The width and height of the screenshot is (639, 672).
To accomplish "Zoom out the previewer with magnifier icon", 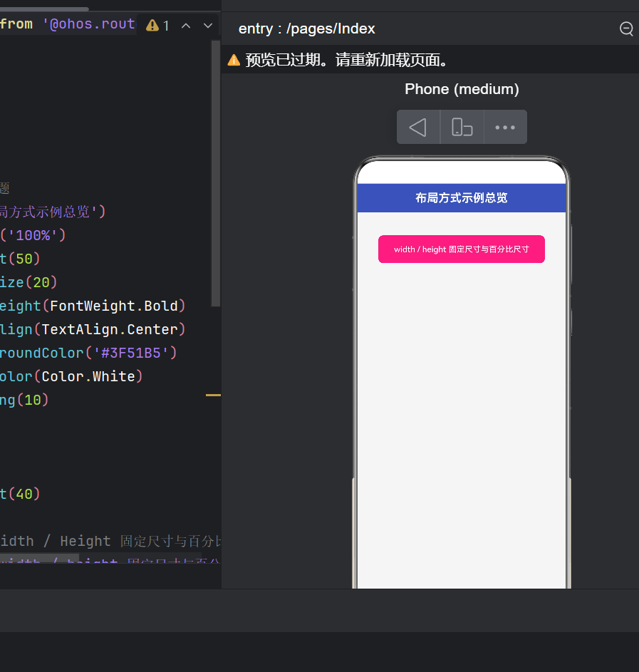I will click(626, 29).
